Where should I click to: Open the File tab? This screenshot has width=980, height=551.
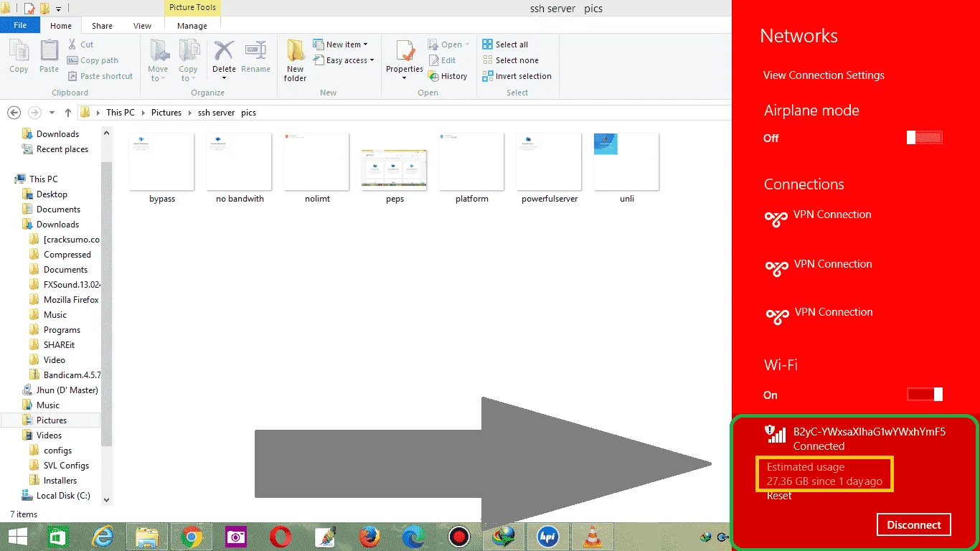tap(20, 25)
